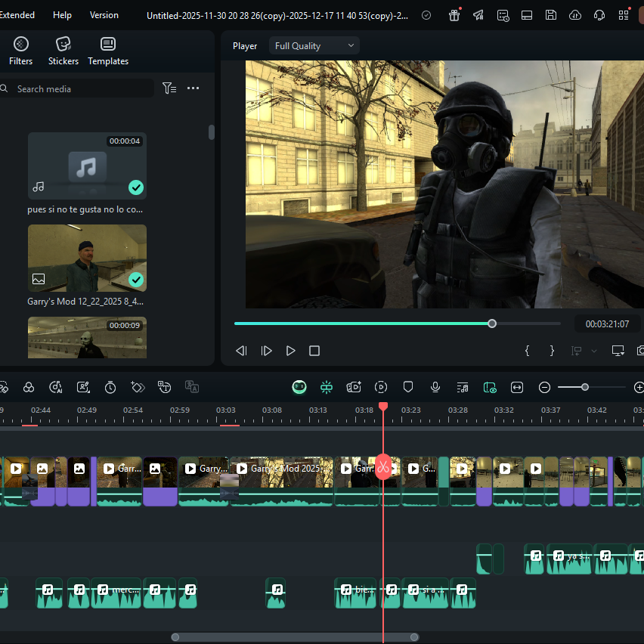Open the Full Quality dropdown
Screen dimensions: 644x644
tap(314, 46)
